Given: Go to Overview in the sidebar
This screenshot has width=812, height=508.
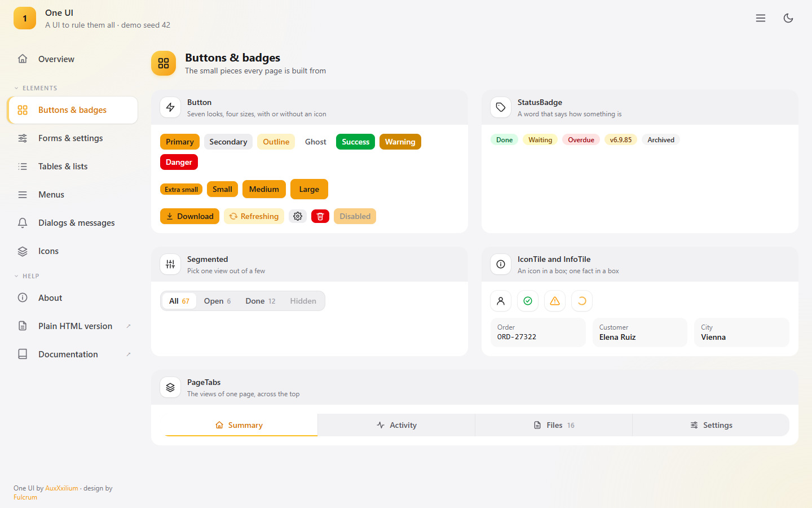Looking at the screenshot, I should click(x=72, y=59).
